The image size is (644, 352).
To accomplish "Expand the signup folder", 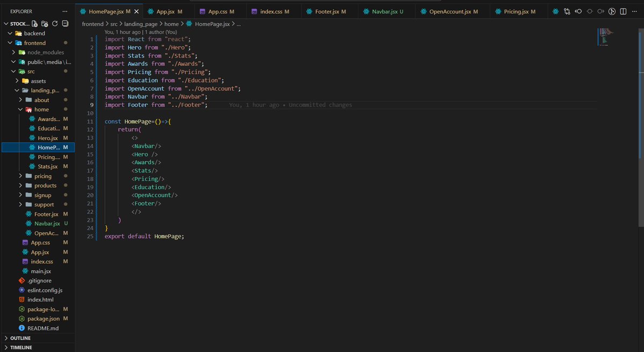I will (x=38, y=195).
